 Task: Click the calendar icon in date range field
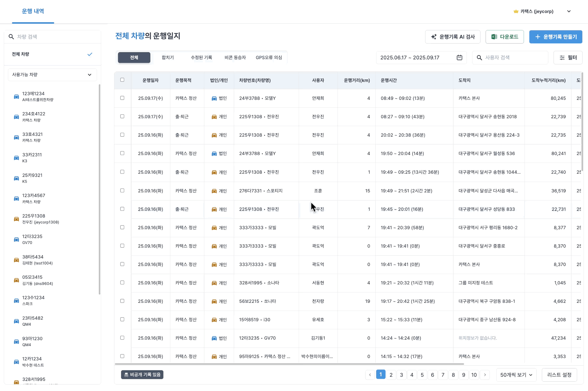coord(460,58)
